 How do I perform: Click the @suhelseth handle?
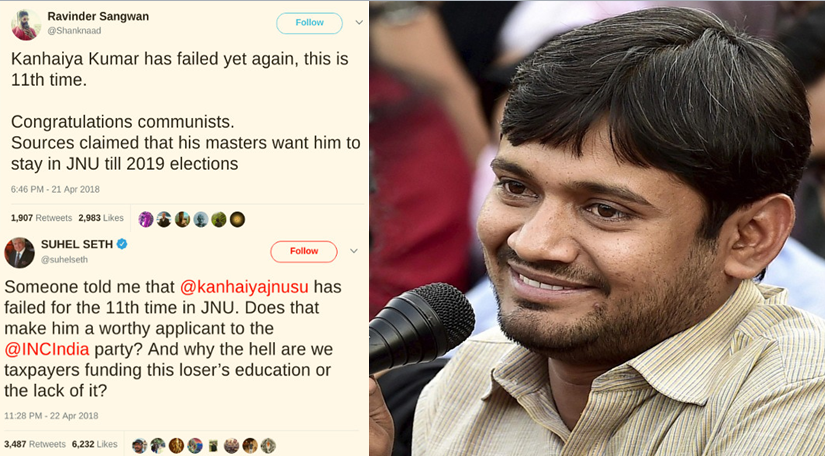(x=64, y=259)
